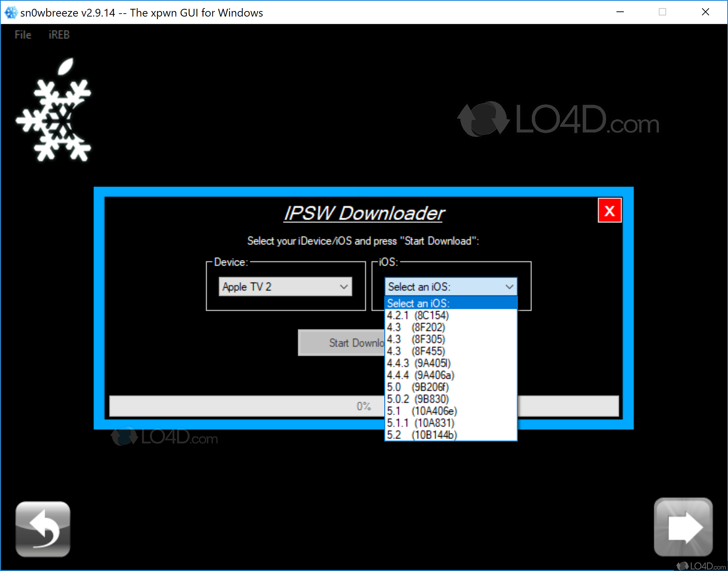Click the back arrow icon button
The height and width of the screenshot is (571, 728).
pyautogui.click(x=43, y=529)
